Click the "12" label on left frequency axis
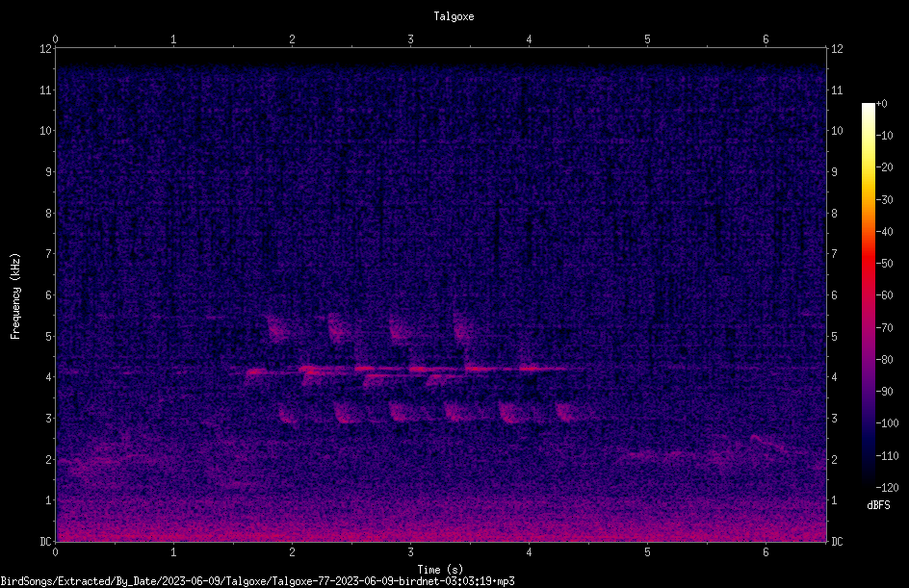The width and height of the screenshot is (909, 588). click(x=45, y=49)
